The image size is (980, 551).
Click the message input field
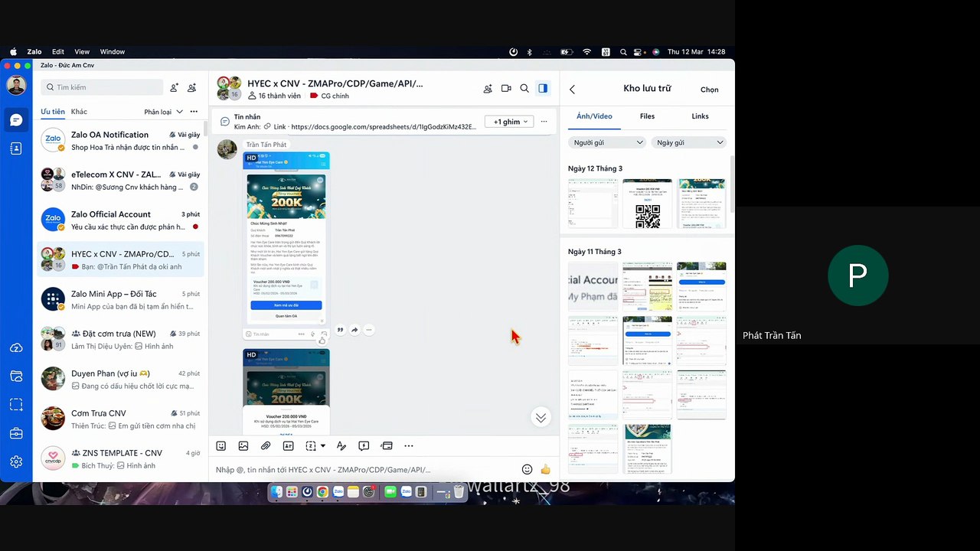tap(364, 469)
